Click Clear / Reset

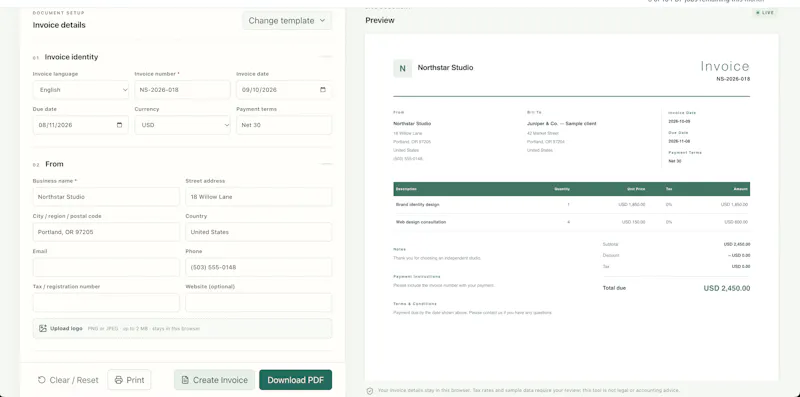click(68, 380)
